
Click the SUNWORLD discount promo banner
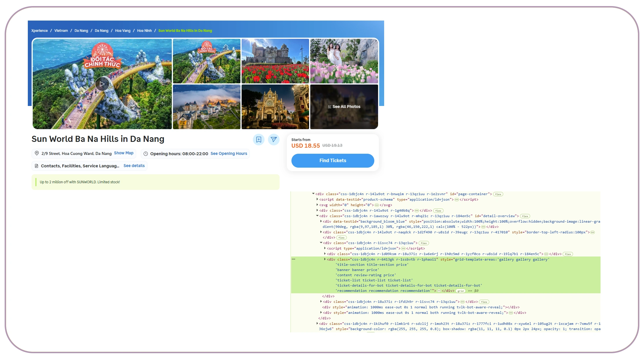[156, 182]
